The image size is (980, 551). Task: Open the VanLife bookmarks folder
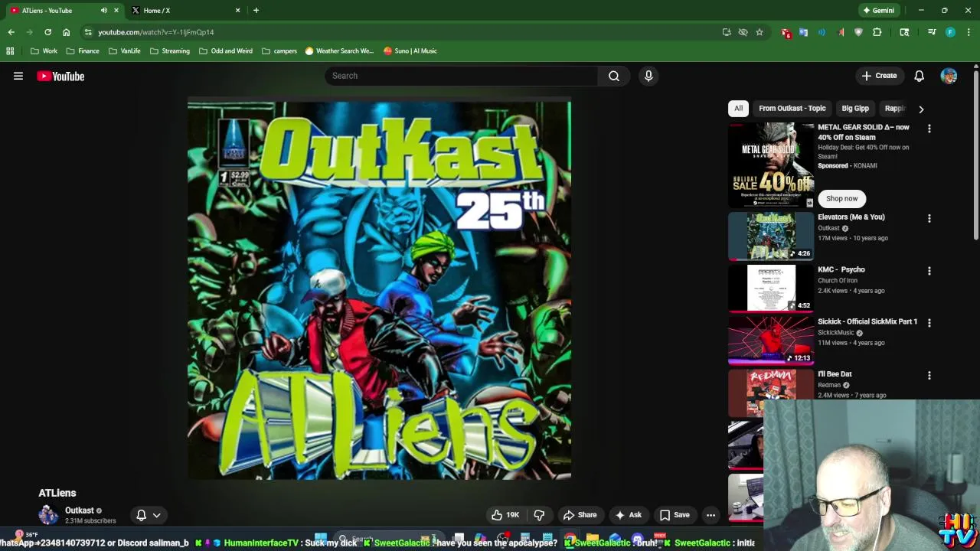[125, 51]
